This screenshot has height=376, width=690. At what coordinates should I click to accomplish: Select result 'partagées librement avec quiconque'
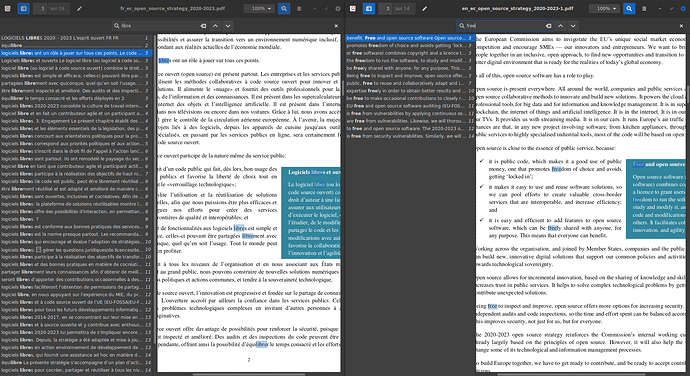(76, 83)
